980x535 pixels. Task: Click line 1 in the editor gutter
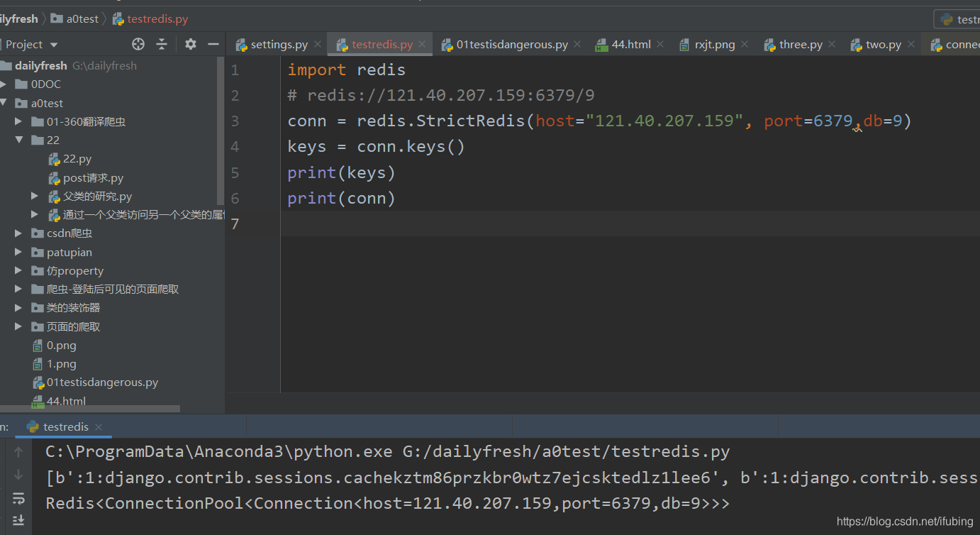(x=235, y=70)
